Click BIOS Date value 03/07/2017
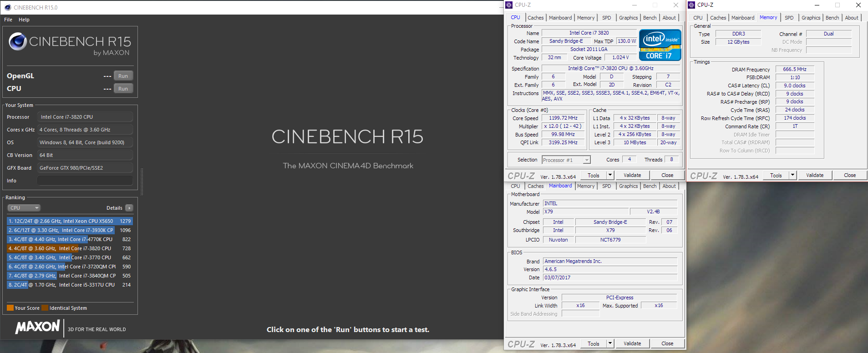Image resolution: width=868 pixels, height=353 pixels. pos(610,277)
